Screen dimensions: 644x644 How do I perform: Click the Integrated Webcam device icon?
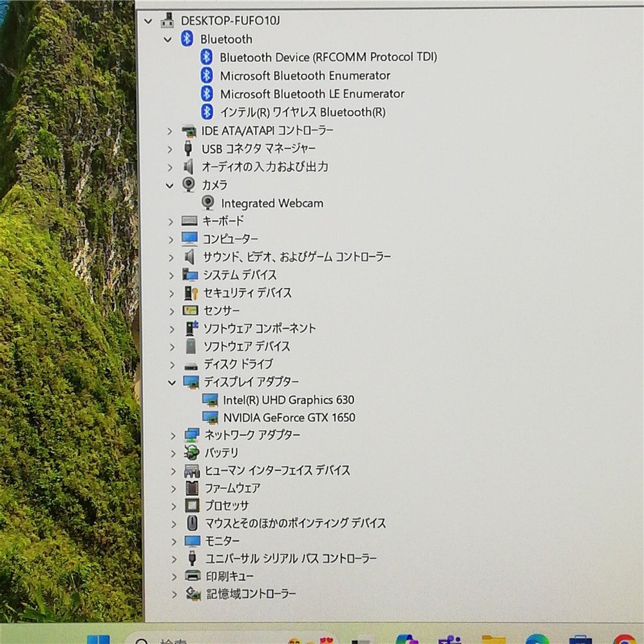[208, 203]
